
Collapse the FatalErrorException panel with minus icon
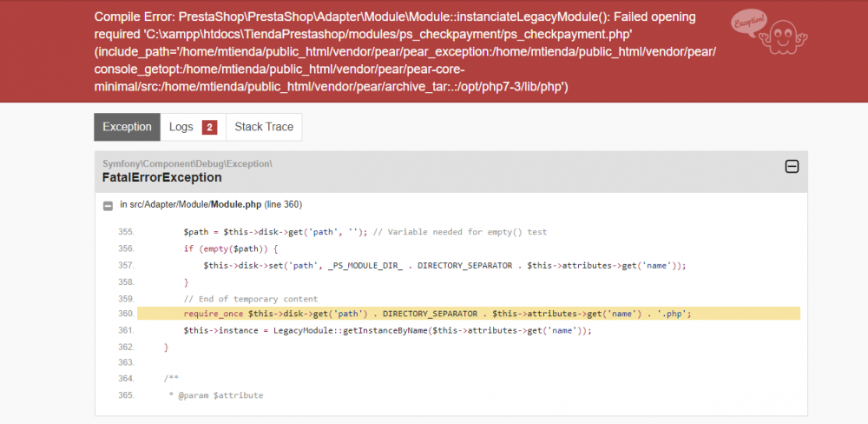(792, 166)
